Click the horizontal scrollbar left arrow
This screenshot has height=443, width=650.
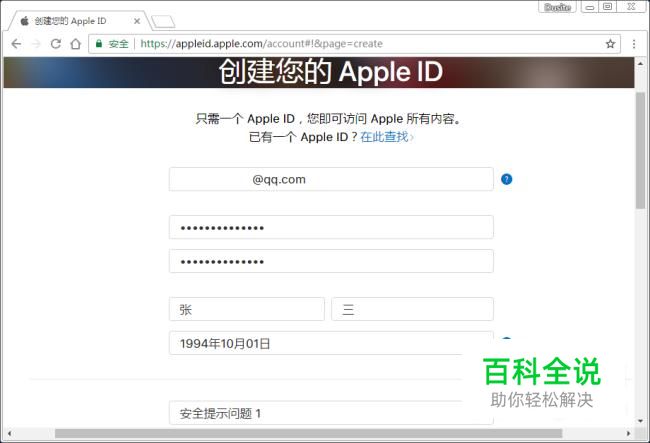pyautogui.click(x=9, y=433)
